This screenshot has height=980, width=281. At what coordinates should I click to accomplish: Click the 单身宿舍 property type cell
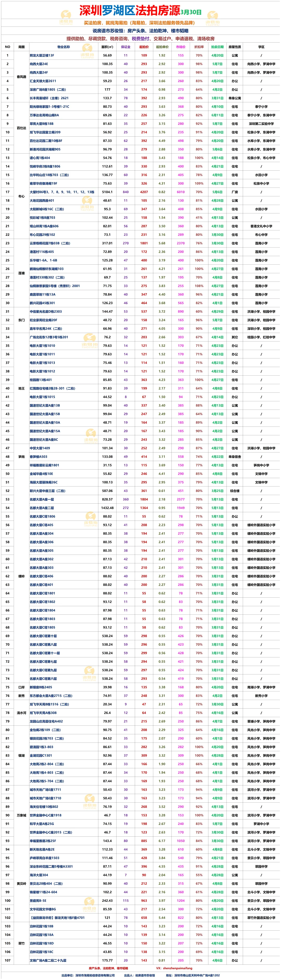[x=234, y=457]
